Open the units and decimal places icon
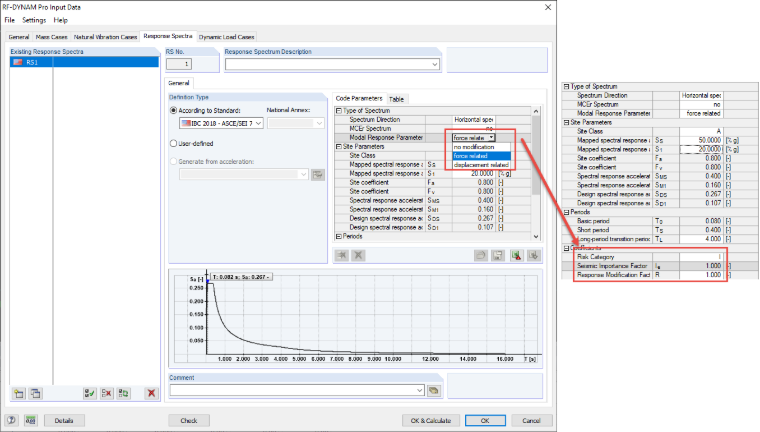Screen dimensions: 760x432 coord(31,420)
